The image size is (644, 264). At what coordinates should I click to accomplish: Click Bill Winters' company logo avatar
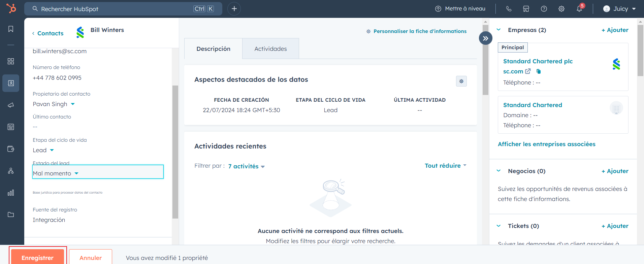tap(80, 32)
